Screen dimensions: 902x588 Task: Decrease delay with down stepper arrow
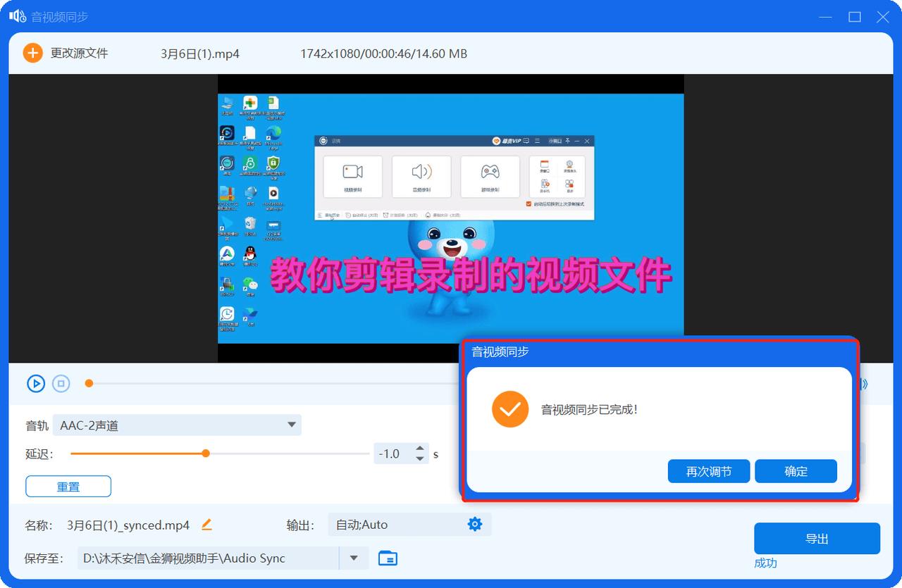[x=420, y=458]
